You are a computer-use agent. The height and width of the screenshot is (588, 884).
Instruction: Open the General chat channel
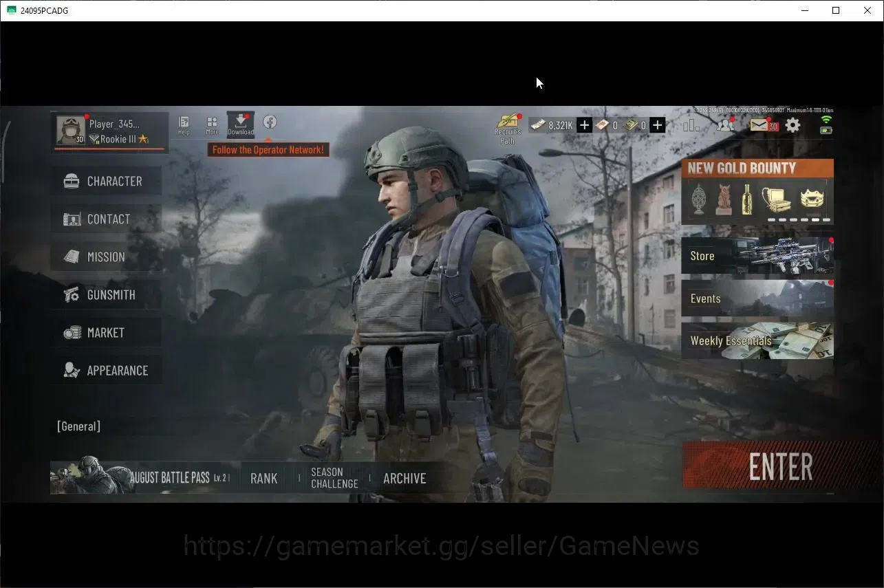(78, 426)
